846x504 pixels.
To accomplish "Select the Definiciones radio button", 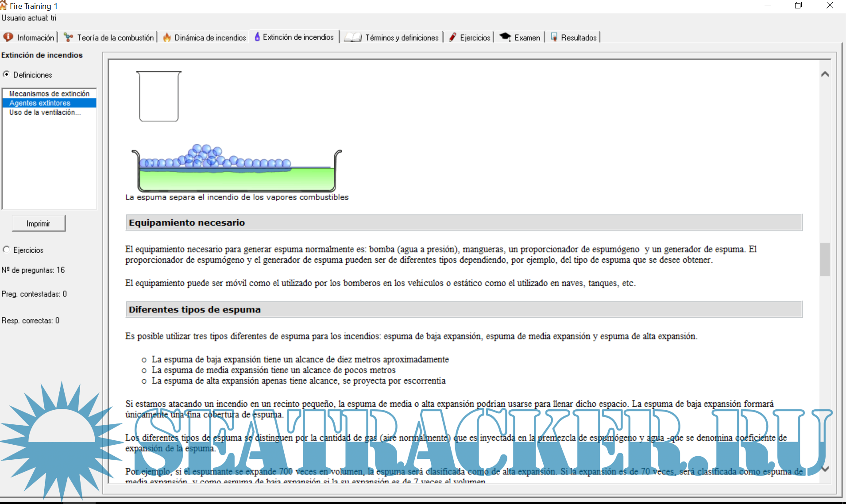I will (x=6, y=74).
